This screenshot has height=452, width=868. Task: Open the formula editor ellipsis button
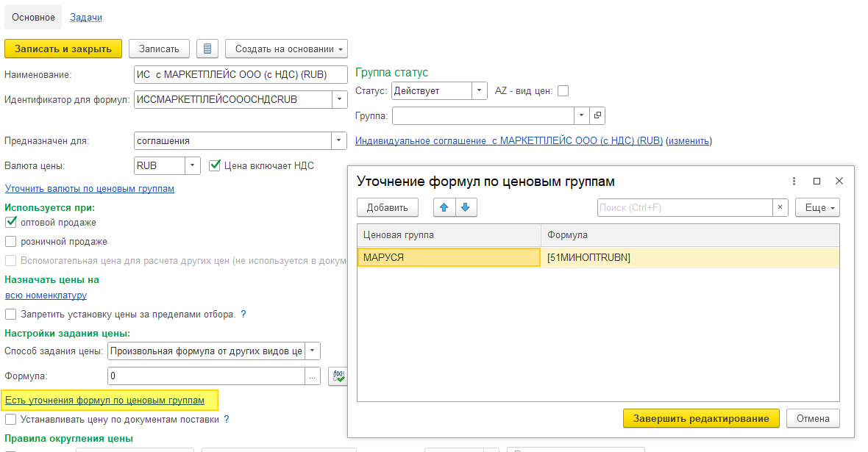[313, 376]
